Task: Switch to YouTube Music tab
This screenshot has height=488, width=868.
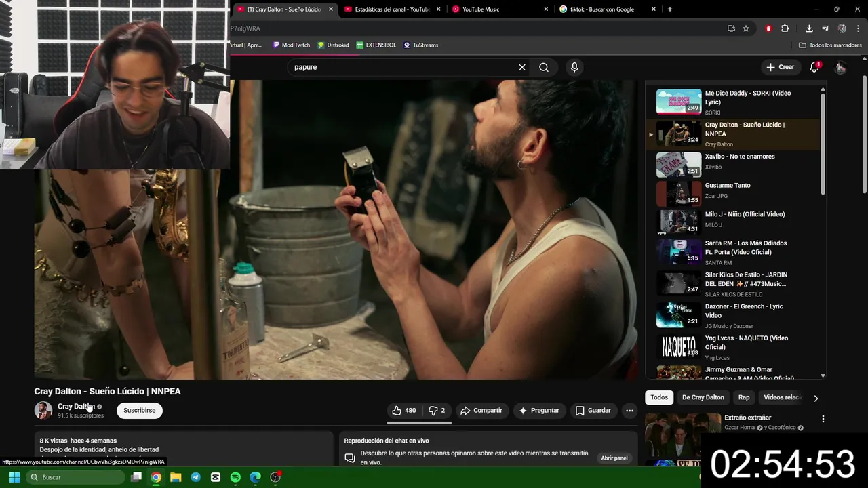Action: coord(500,9)
